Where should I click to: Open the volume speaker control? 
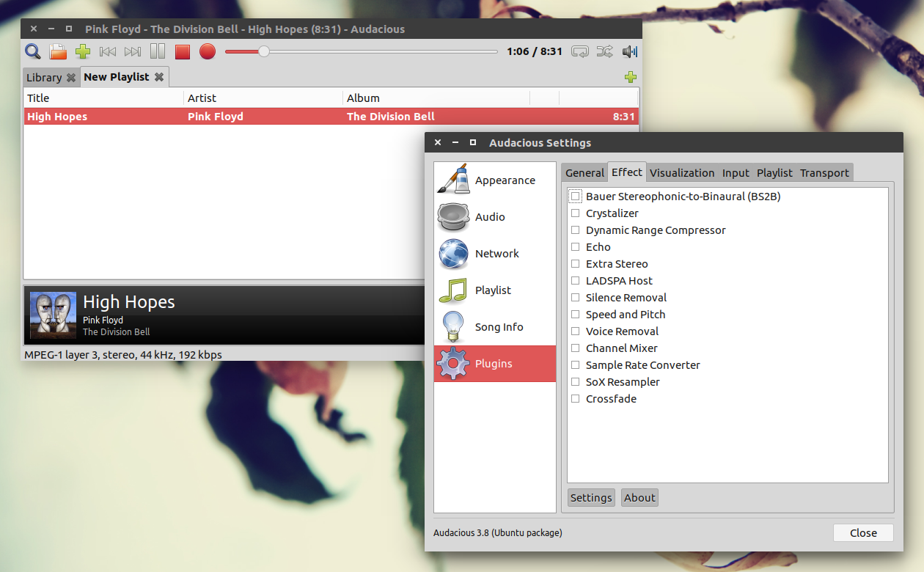(630, 51)
